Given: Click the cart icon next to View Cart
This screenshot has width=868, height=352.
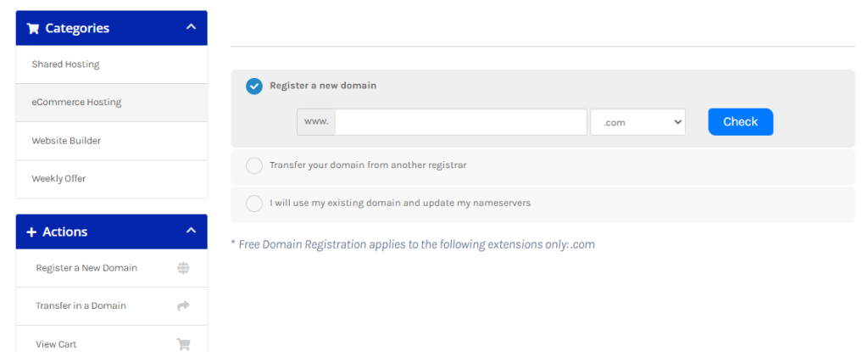Looking at the screenshot, I should [183, 344].
